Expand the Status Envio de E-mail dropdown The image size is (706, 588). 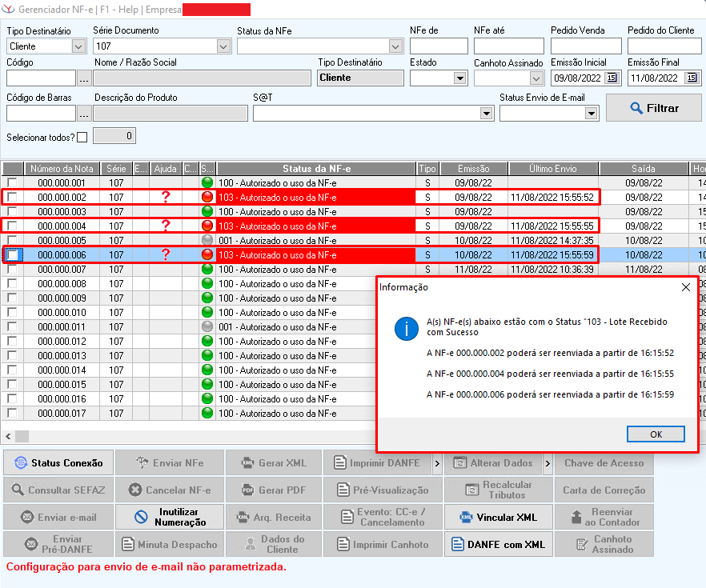coord(591,114)
